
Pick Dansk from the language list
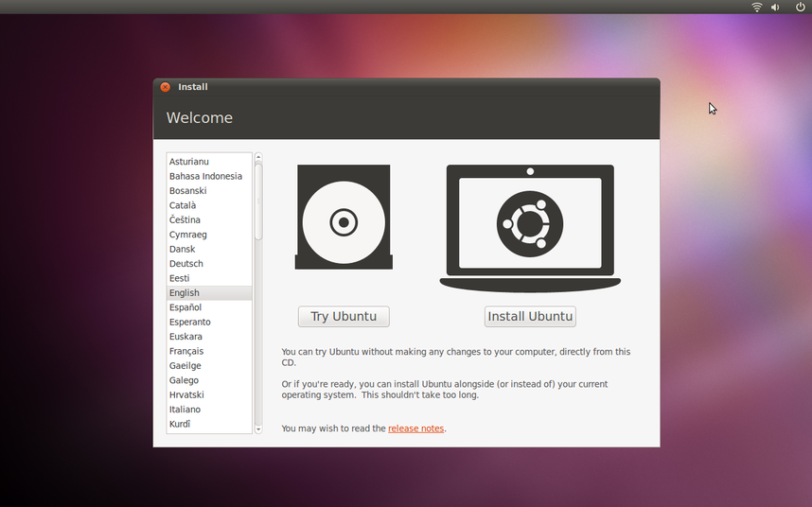point(209,249)
